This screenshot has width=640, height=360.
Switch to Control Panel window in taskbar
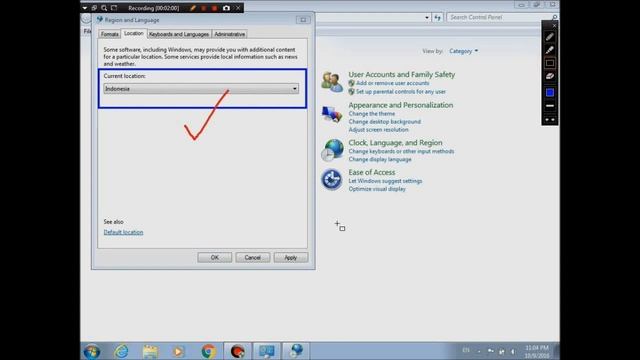267,351
